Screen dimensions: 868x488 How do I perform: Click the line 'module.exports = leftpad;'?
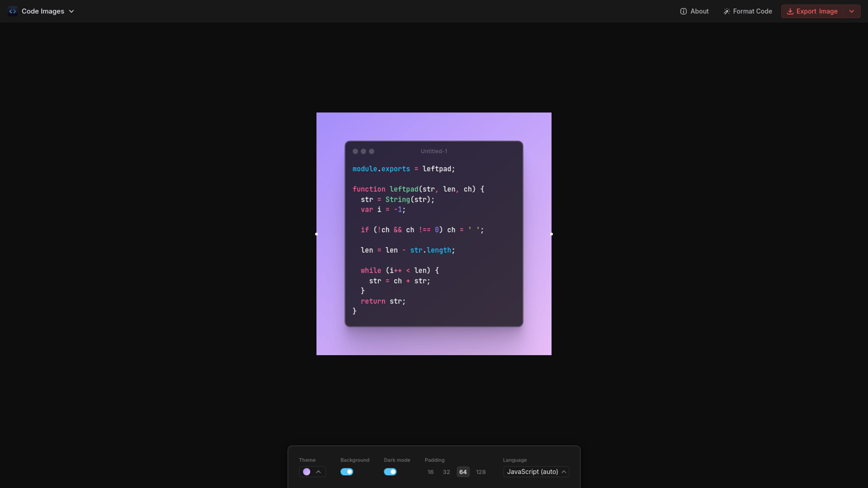tap(404, 169)
